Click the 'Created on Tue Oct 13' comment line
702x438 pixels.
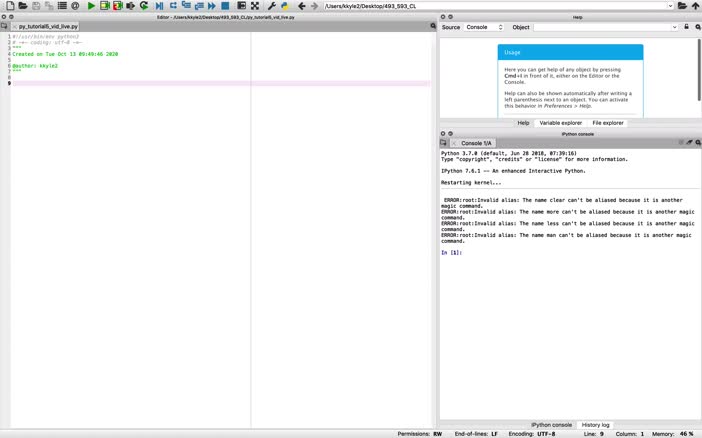coord(65,54)
